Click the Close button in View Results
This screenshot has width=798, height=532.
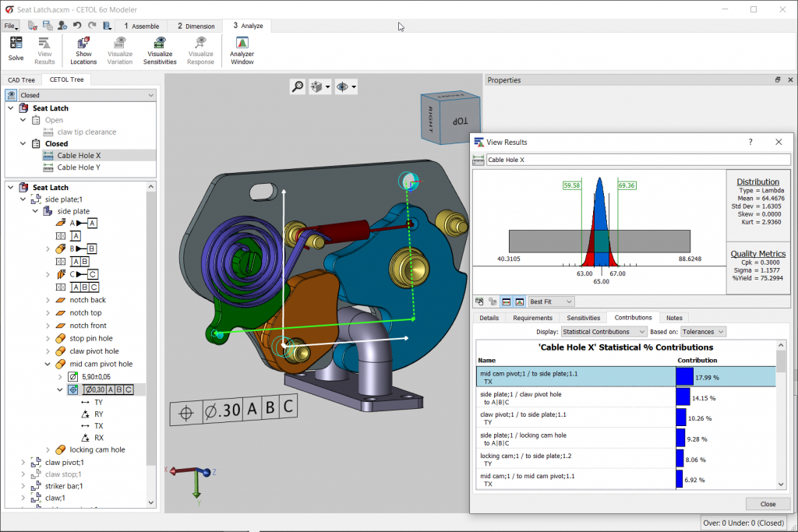click(x=768, y=504)
